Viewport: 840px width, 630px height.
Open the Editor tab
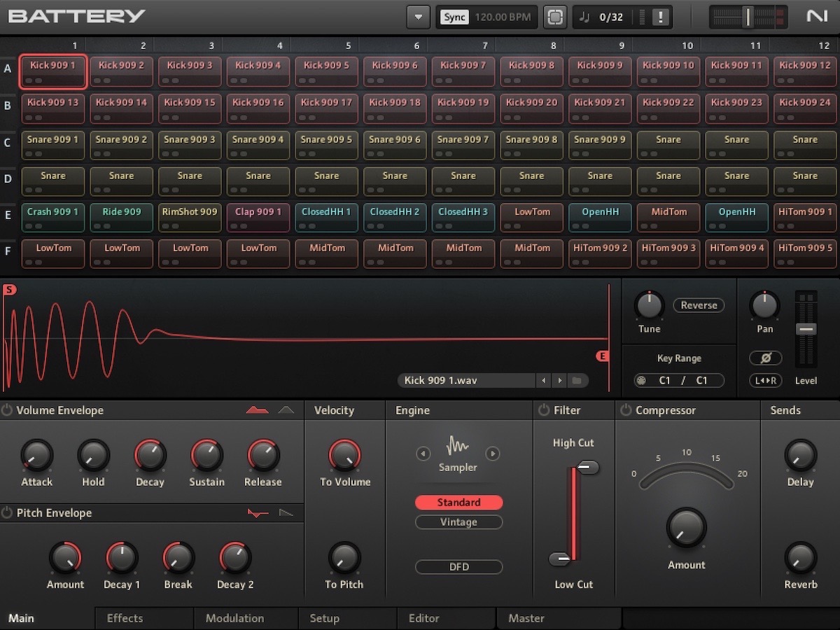(x=447, y=618)
